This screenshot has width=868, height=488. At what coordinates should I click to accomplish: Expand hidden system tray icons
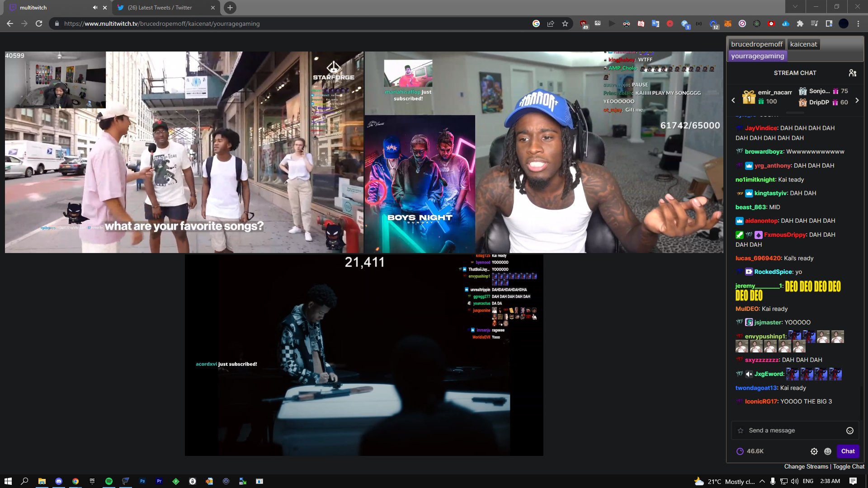pos(762,481)
